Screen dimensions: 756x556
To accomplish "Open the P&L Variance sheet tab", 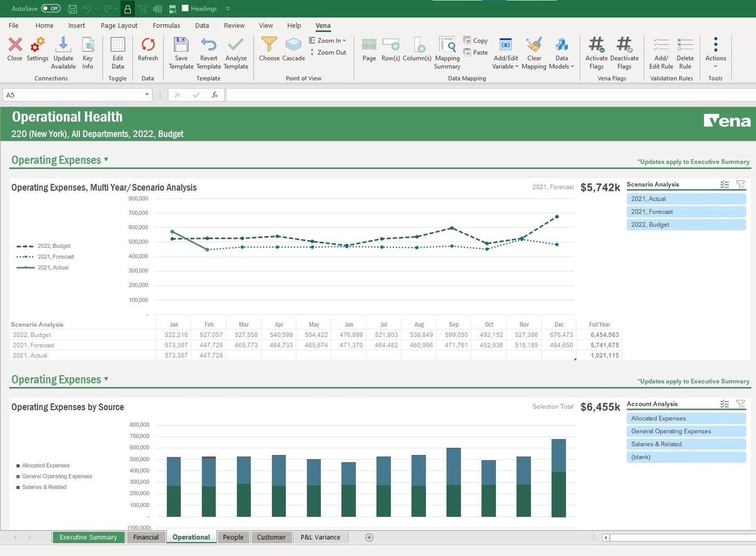I will [x=320, y=537].
